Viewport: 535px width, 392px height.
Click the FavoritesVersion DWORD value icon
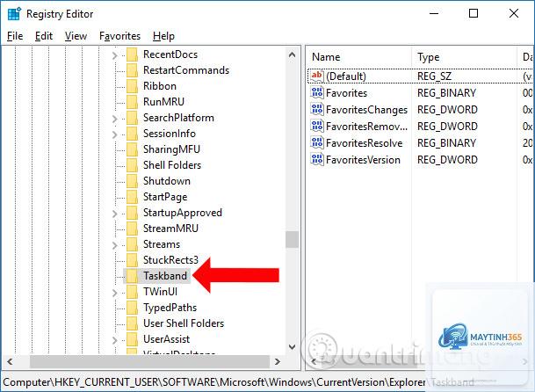tap(317, 159)
